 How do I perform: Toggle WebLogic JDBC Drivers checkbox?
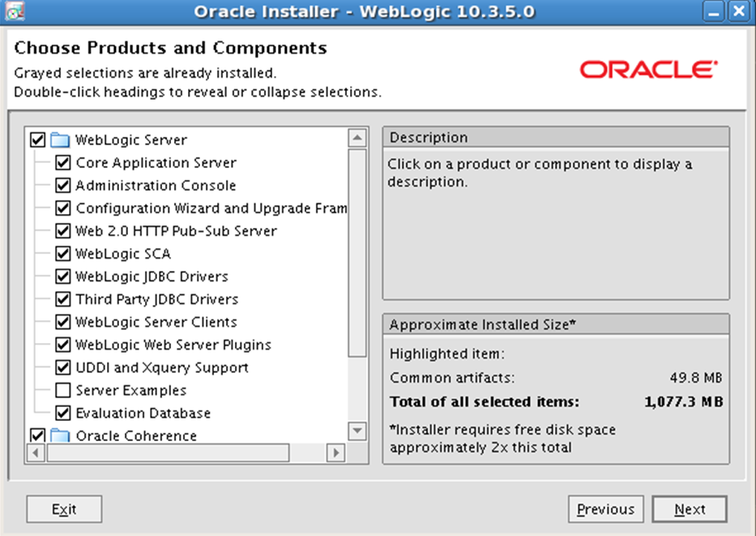point(62,276)
